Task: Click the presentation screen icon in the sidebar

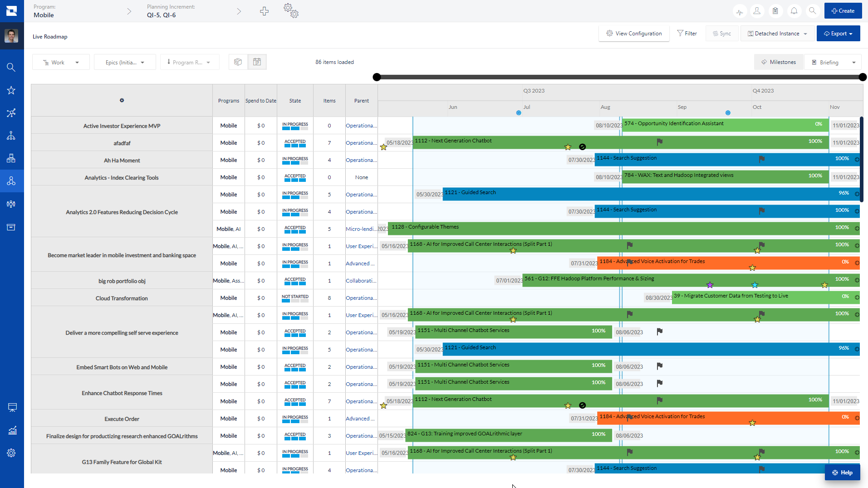Action: 11,407
